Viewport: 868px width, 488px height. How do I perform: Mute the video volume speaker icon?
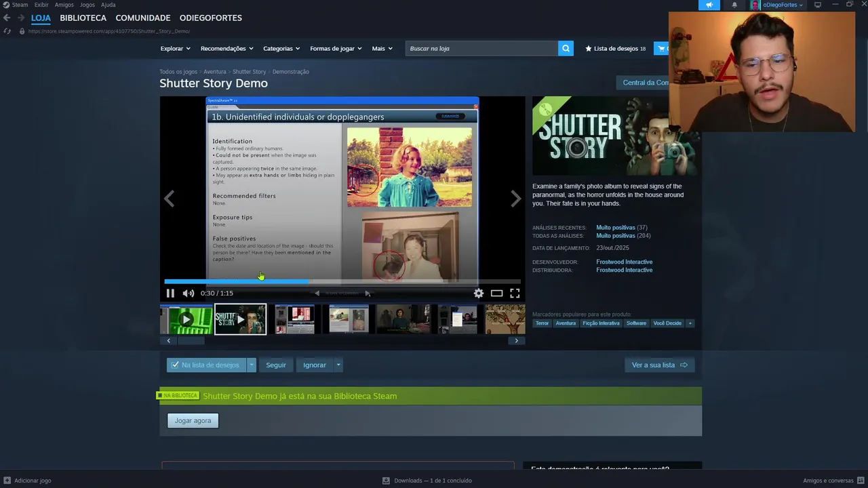[x=189, y=293]
